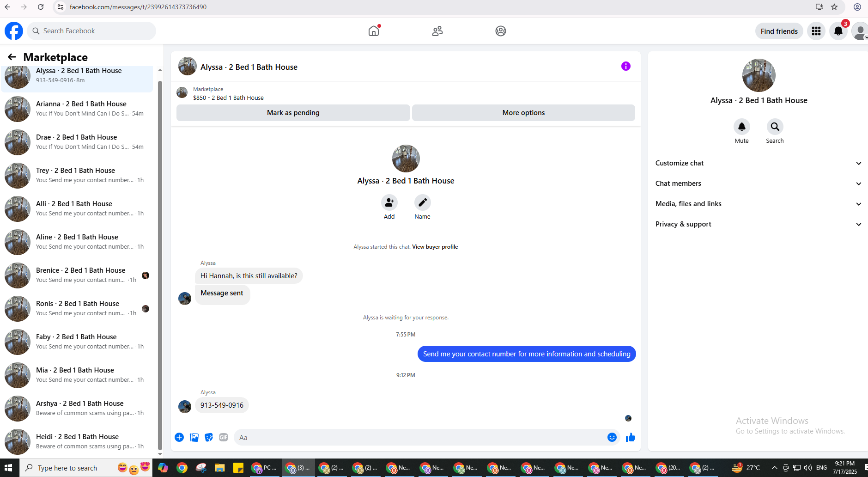Edit the chat name pencil icon
This screenshot has height=477, width=868.
click(x=422, y=202)
